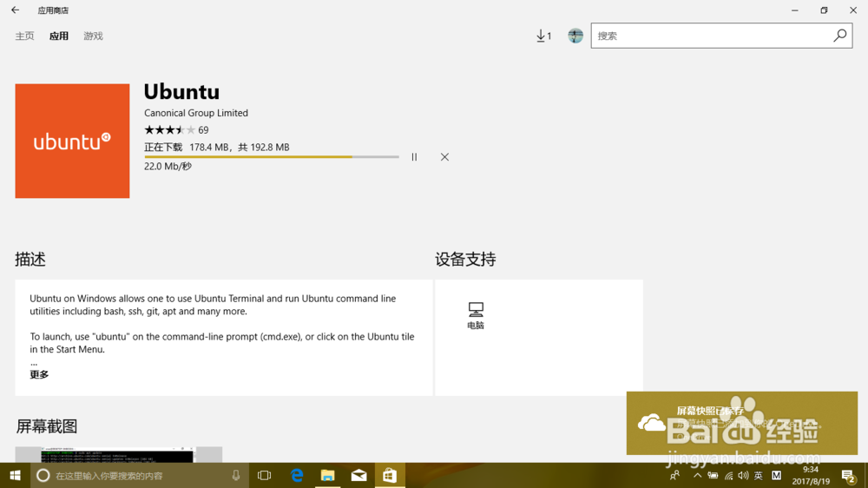Screen dimensions: 868x488
Task: Click Canonical Group Limited publisher name
Action: 196,113
